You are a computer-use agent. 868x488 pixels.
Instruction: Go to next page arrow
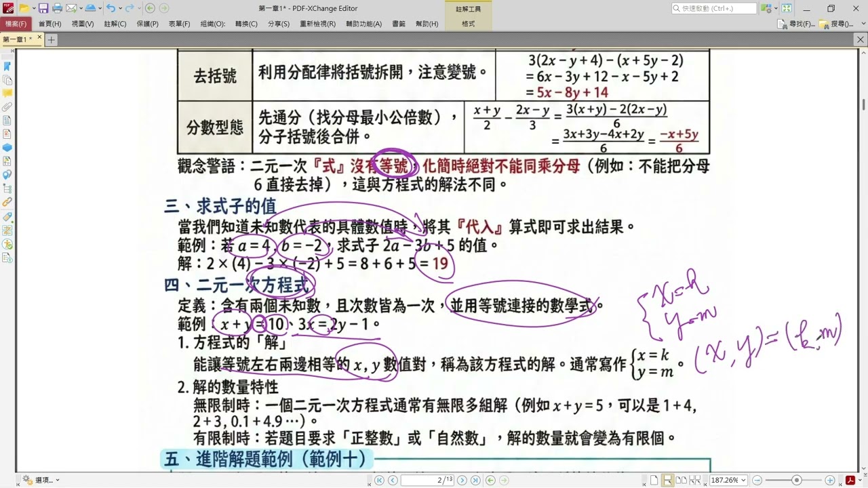[462, 480]
